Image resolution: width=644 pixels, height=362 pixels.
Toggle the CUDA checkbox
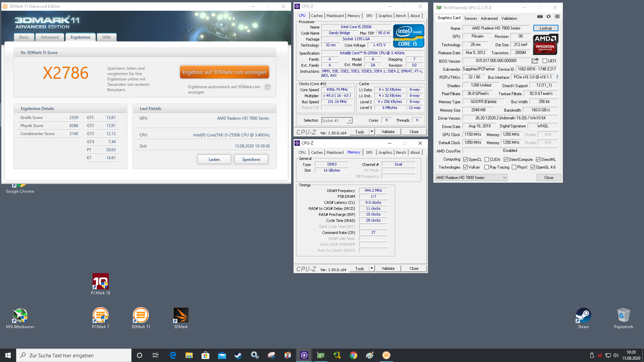pos(487,160)
